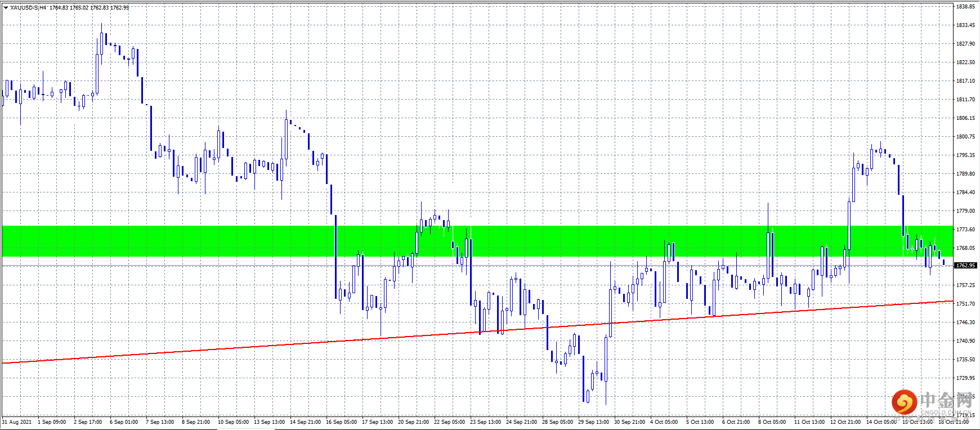The image size is (980, 430).
Task: Click the 29 Sep 13:00 time label
Action: click(594, 422)
